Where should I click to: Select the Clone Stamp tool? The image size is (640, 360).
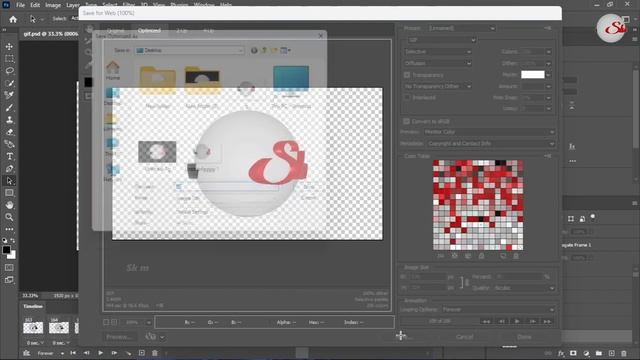9,120
